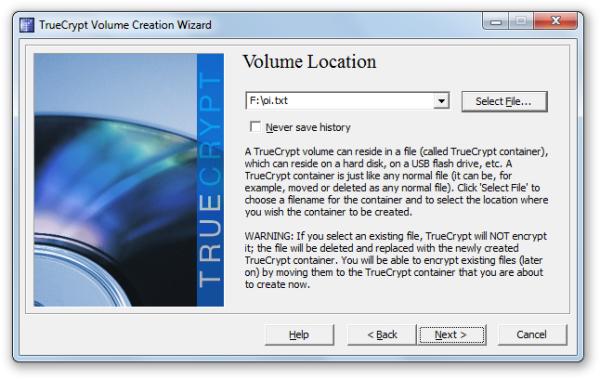The image size is (600, 380).
Task: Click the TrueCrypt icon in the title bar
Action: click(26, 25)
